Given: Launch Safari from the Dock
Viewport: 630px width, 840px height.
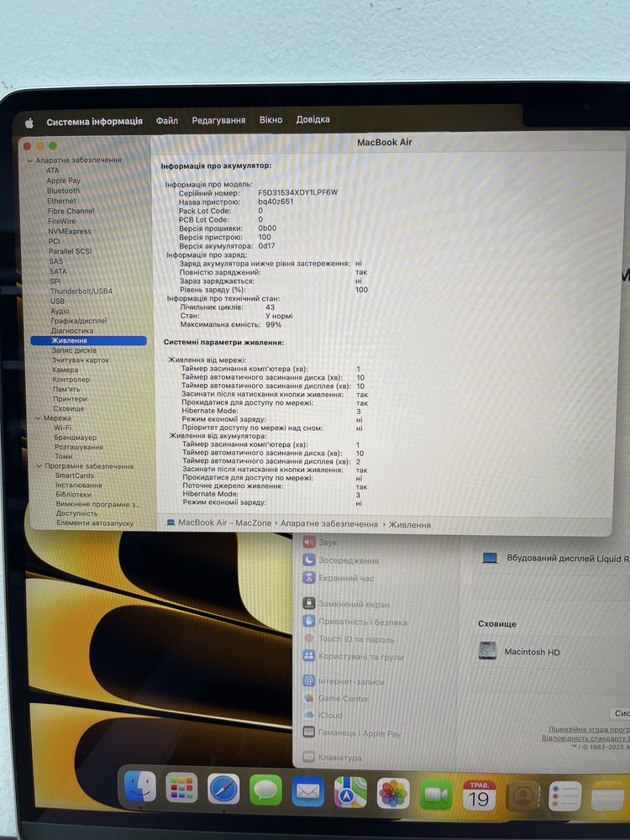Looking at the screenshot, I should 223,788.
